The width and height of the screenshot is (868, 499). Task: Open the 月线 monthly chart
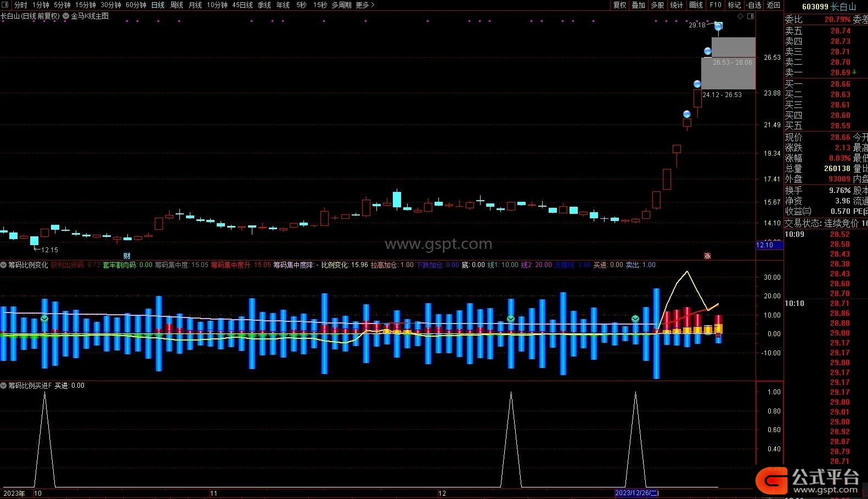(195, 5)
